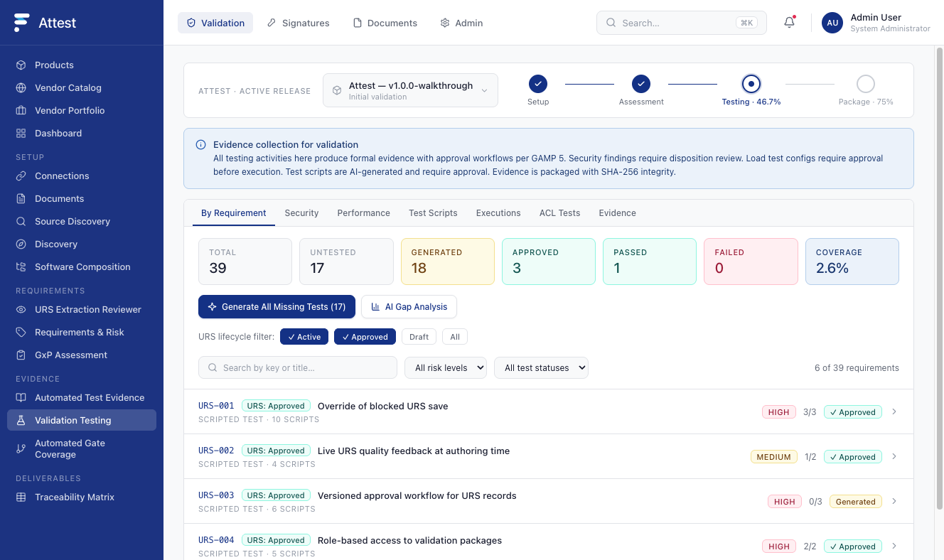
Task: Click the Untested stat card
Action: pos(346,262)
